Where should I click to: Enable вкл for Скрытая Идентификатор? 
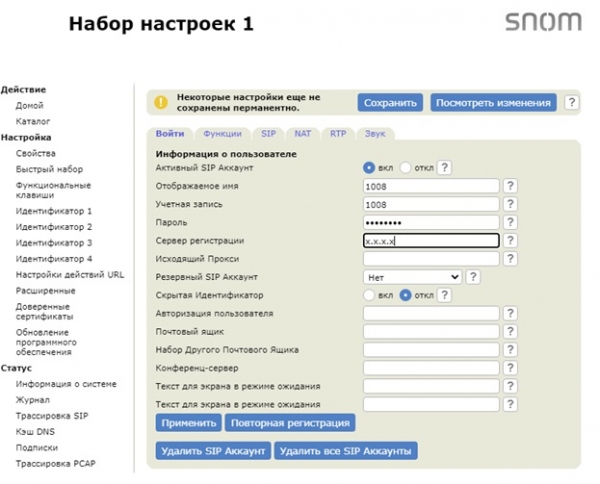pyautogui.click(x=369, y=295)
